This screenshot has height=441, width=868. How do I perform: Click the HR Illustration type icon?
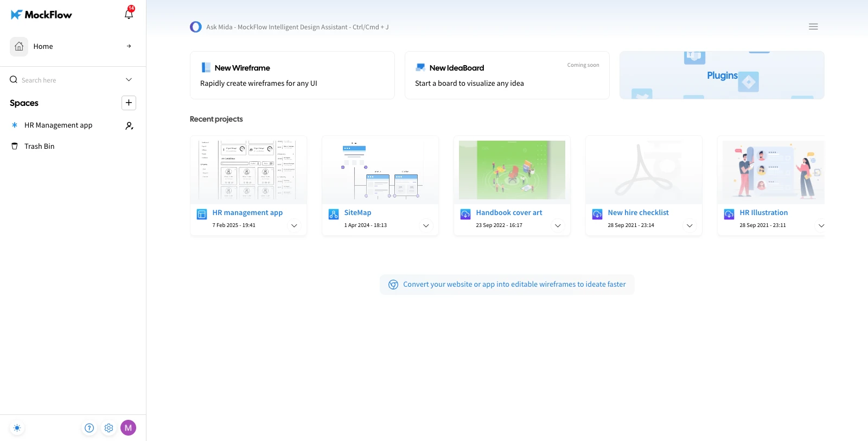tap(729, 214)
